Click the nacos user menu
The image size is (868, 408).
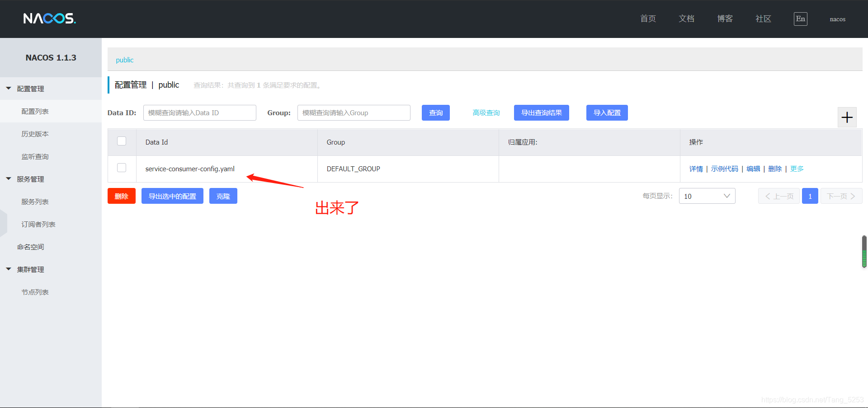[x=837, y=19]
